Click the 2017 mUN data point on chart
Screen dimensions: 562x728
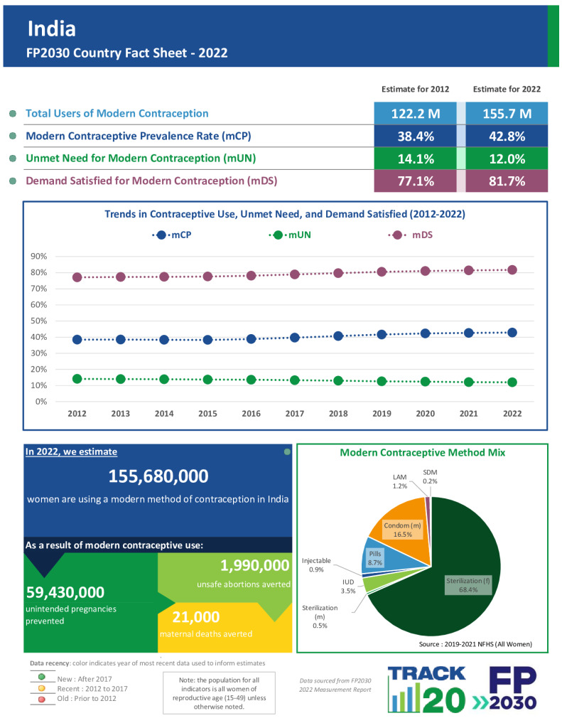coord(295,380)
